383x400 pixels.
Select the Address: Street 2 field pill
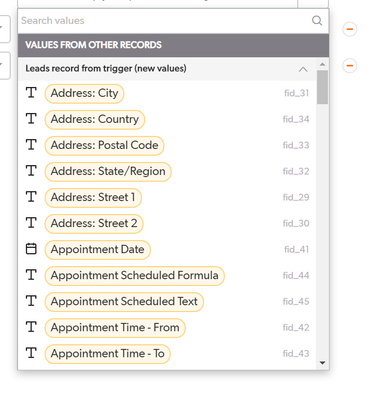click(x=94, y=223)
